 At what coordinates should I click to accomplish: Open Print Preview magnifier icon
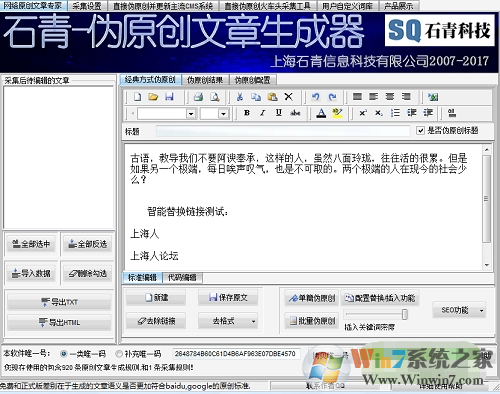[x=215, y=97]
